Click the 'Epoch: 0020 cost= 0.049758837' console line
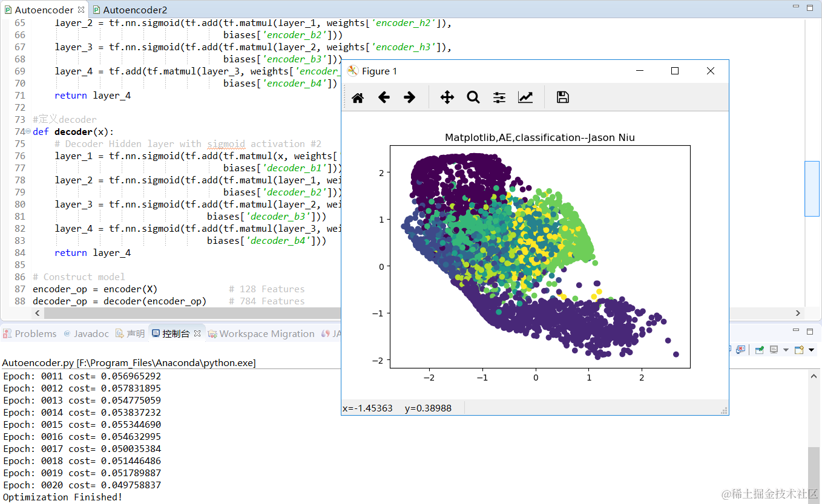This screenshot has height=504, width=822. pyautogui.click(x=82, y=485)
